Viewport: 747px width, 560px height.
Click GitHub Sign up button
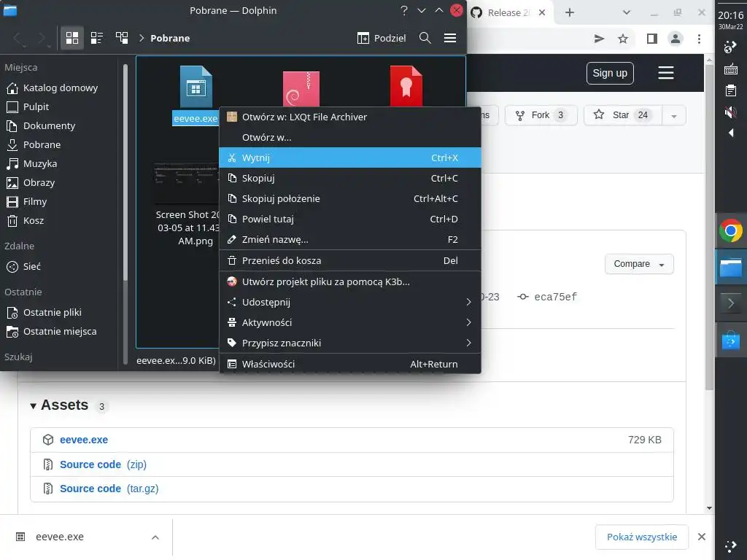pos(610,74)
